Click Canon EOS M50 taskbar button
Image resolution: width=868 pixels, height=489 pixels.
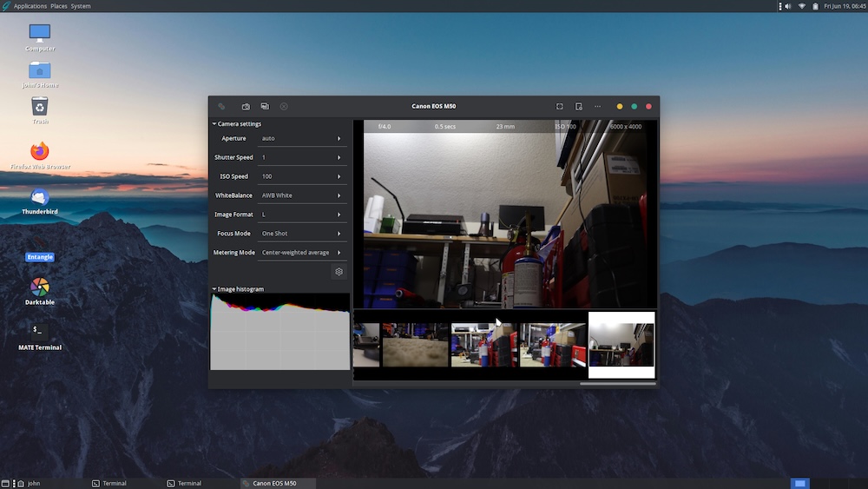coord(279,484)
